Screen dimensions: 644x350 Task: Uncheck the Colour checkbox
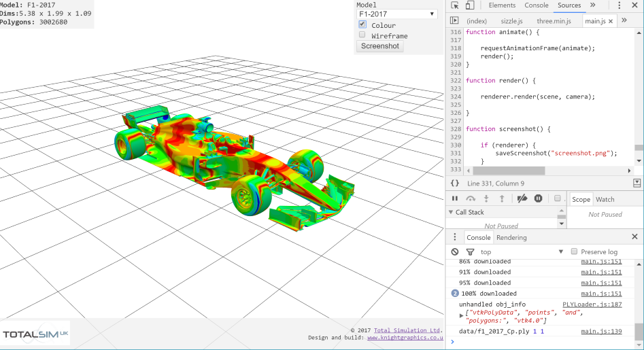(x=362, y=24)
